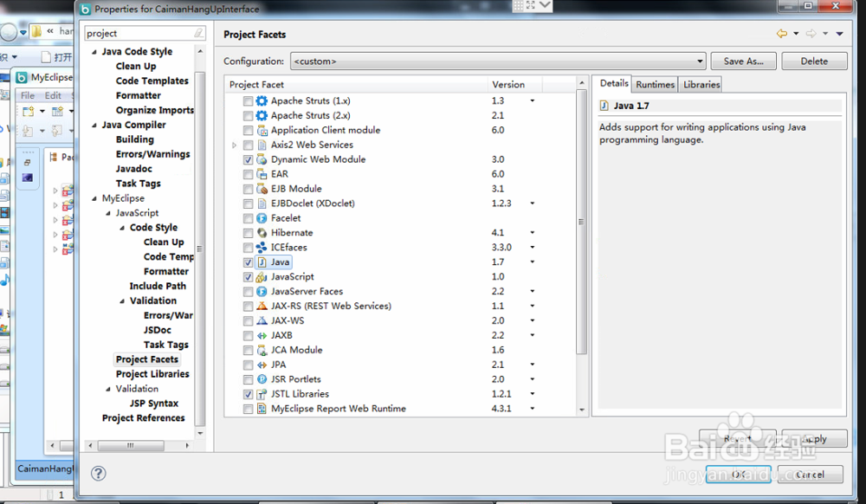Click the EJBDoclet (XDoclet) document icon

(262, 204)
